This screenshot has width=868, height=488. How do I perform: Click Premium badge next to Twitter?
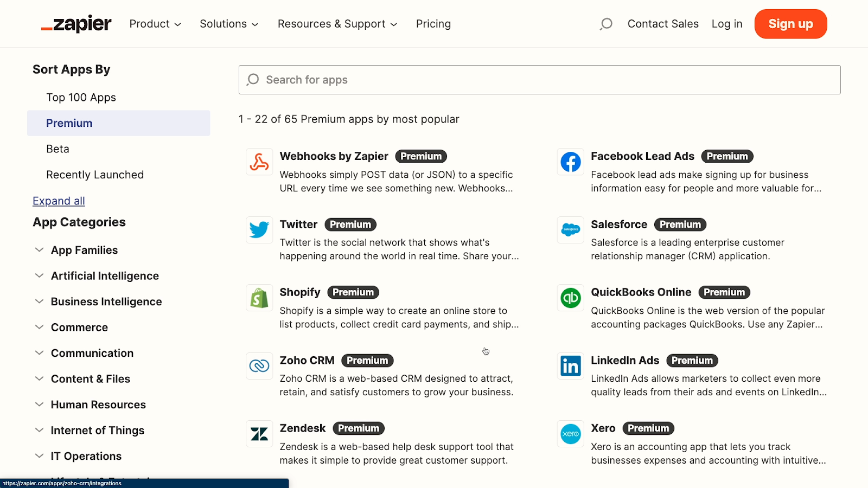350,224
